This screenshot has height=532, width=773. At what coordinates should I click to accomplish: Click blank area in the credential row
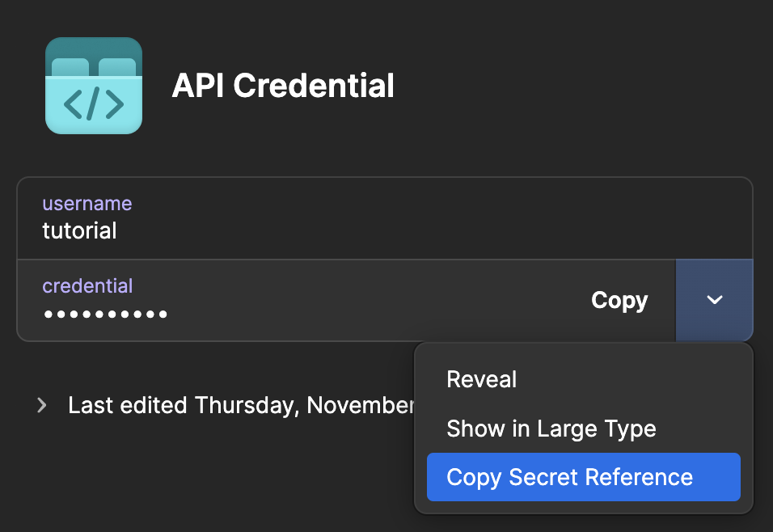pos(370,300)
